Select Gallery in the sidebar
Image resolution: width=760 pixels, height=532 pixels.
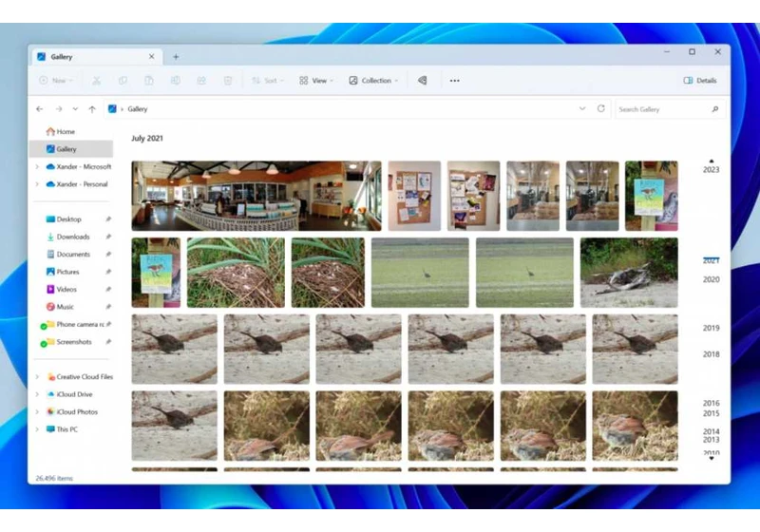click(x=71, y=149)
